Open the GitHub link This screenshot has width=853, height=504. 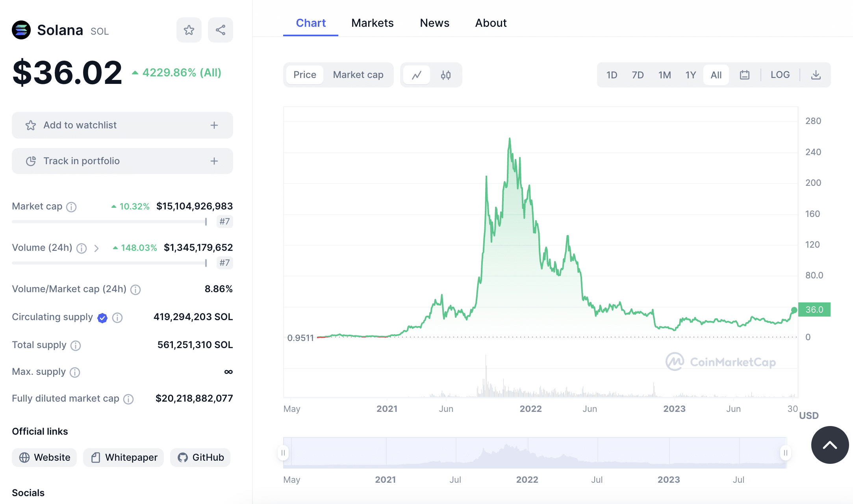coord(200,458)
